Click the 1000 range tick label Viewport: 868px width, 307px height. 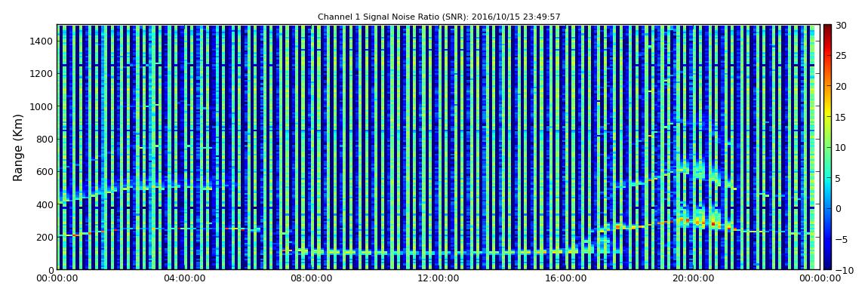41,106
